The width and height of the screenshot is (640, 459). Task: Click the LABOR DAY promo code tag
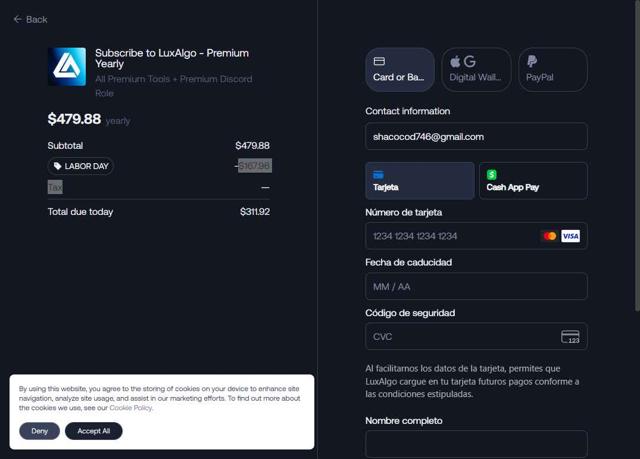click(x=81, y=166)
